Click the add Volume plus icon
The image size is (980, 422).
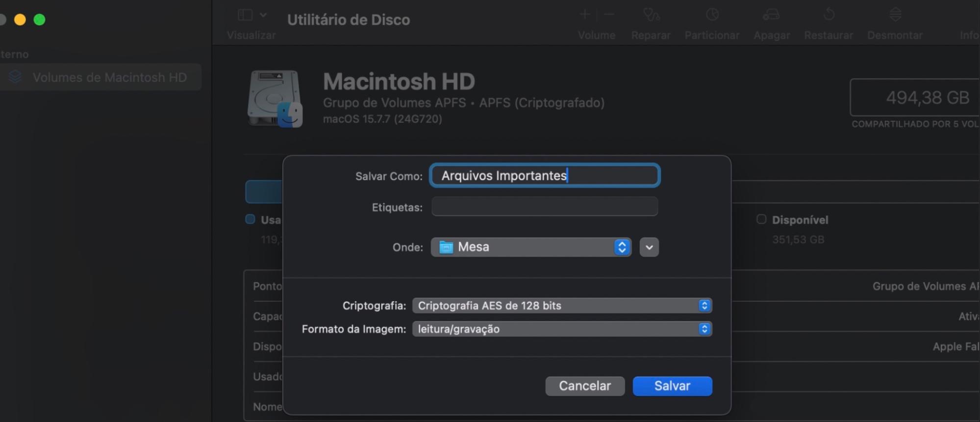584,14
